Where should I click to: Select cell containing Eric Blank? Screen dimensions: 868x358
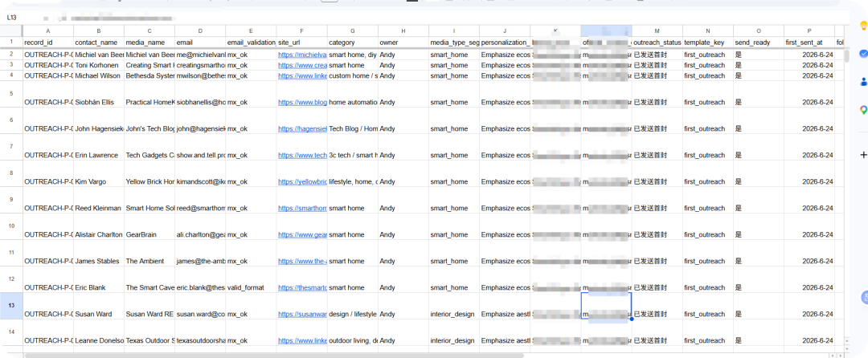click(x=99, y=280)
